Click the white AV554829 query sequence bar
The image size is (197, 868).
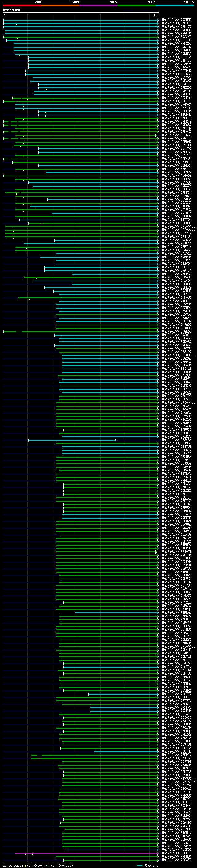(81, 13)
